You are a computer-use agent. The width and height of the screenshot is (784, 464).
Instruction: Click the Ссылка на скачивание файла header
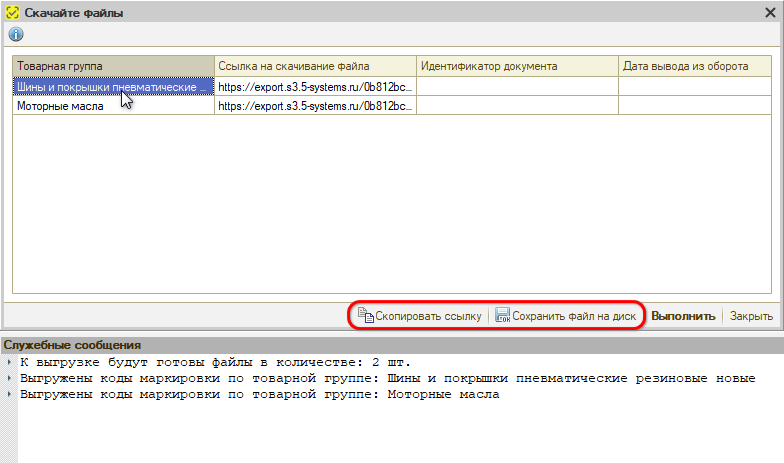315,66
